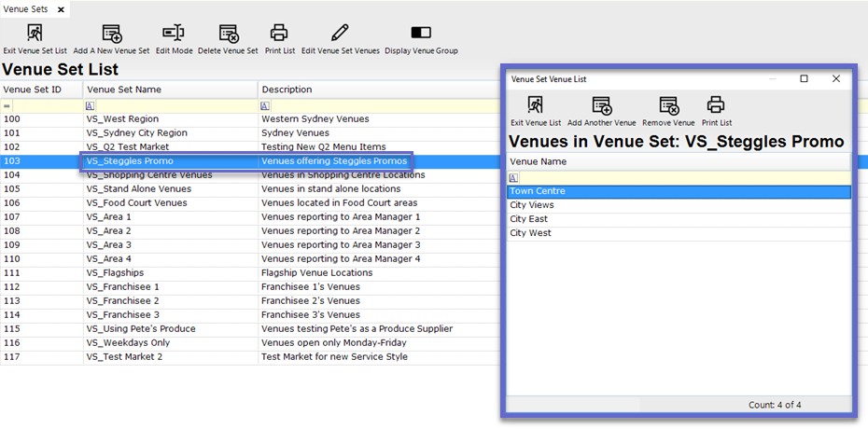
Task: Add another venue to set
Action: pos(601,106)
